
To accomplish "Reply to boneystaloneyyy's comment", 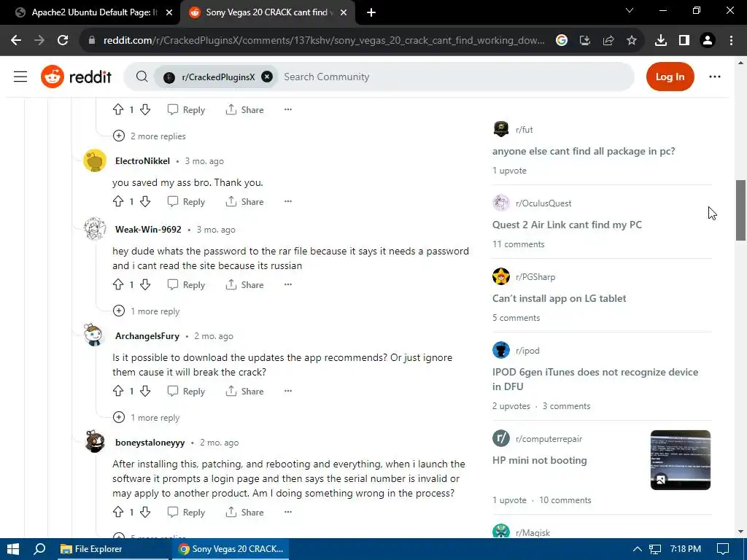I will pos(186,512).
